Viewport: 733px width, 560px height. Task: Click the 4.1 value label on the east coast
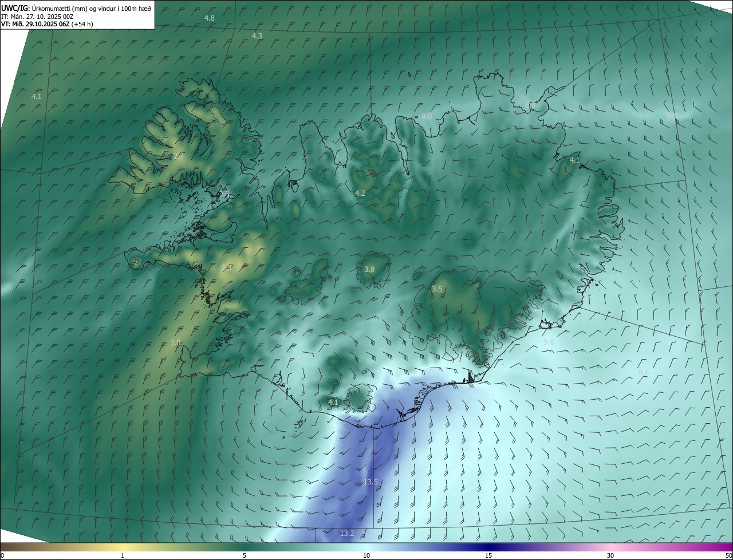(x=575, y=160)
